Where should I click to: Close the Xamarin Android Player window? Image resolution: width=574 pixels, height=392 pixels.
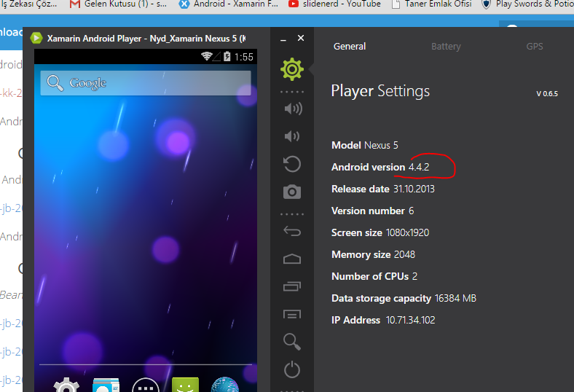pos(301,38)
